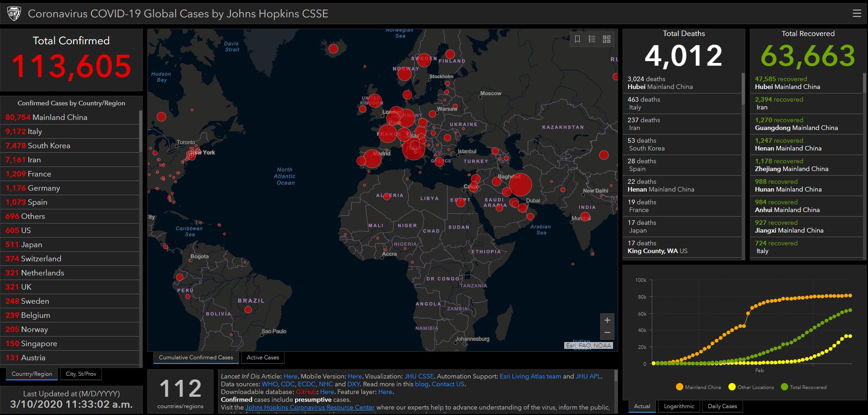The image size is (868, 415).
Task: Open the map bookmarks icon
Action: (x=577, y=39)
